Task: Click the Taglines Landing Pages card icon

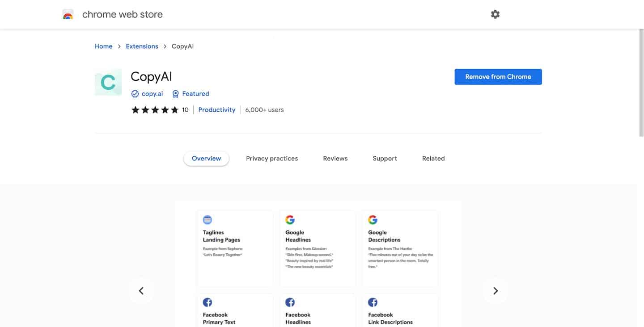Action: pos(208,220)
